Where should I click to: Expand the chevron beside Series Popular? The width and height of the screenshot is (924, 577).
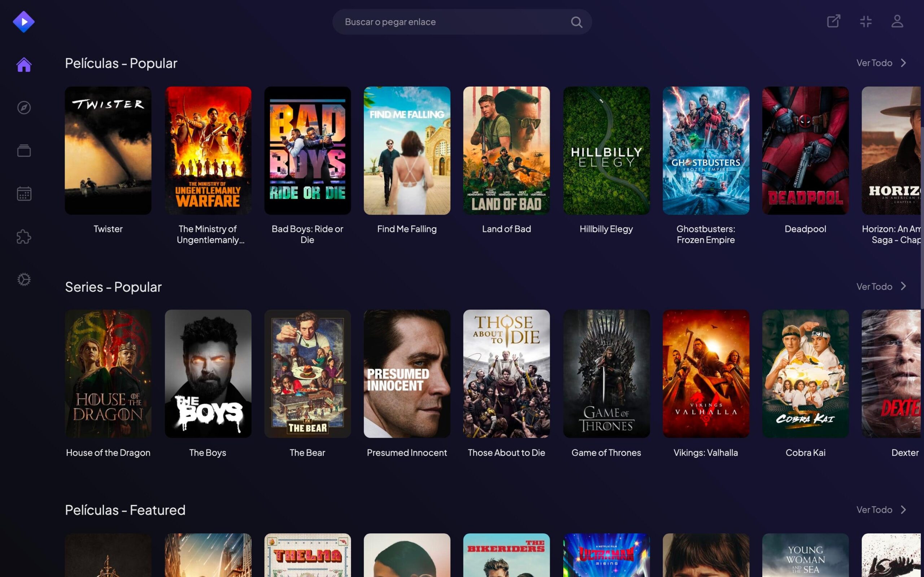pyautogui.click(x=905, y=286)
